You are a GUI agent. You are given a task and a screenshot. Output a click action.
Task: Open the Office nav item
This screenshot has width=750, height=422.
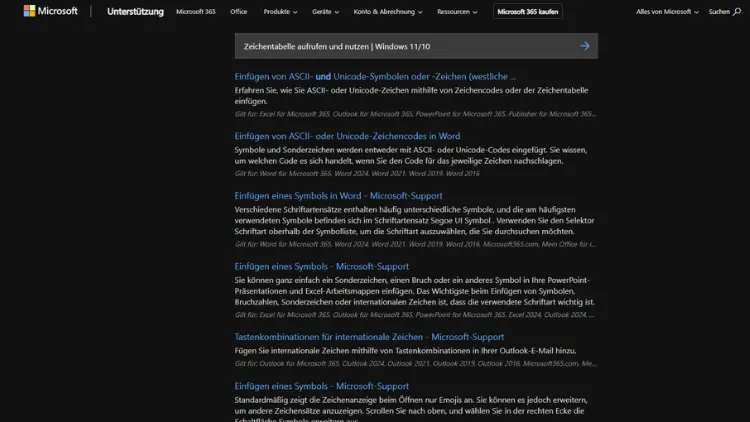pyautogui.click(x=238, y=11)
